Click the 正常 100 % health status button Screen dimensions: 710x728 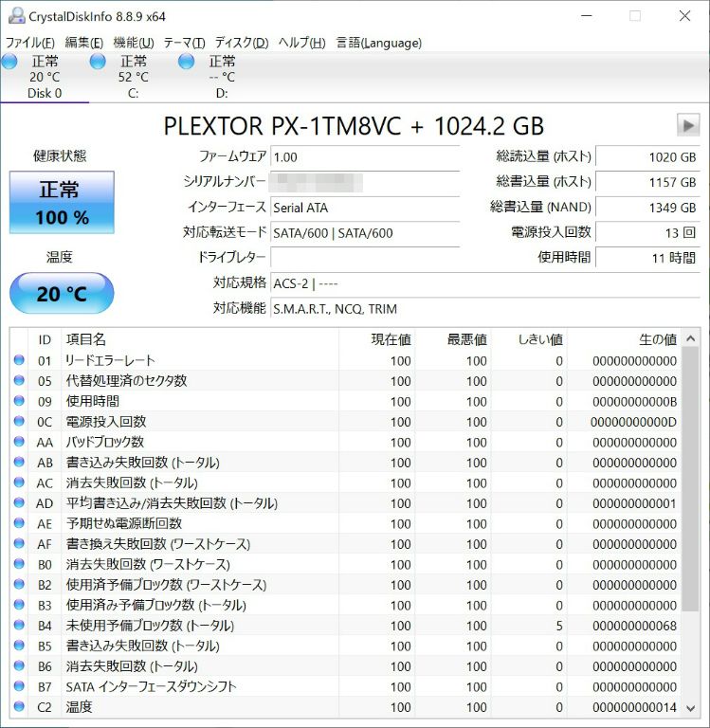click(x=62, y=203)
